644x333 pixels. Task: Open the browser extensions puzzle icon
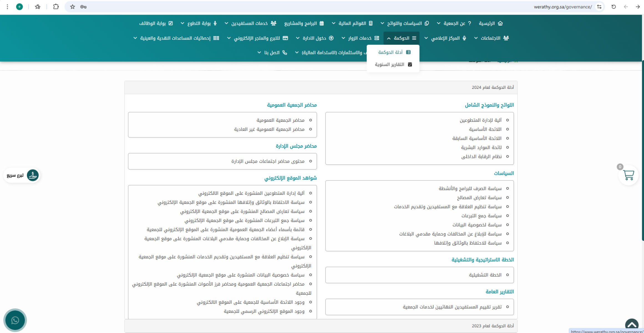(56, 7)
